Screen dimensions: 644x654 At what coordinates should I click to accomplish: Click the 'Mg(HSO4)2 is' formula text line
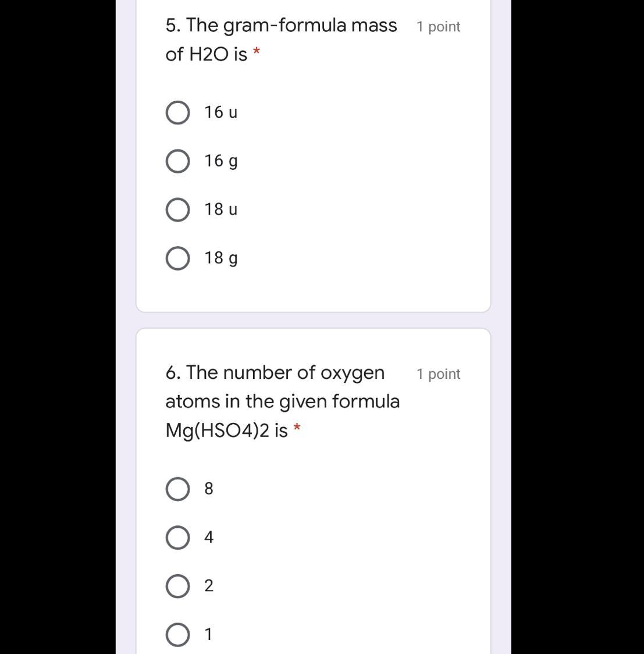[226, 431]
